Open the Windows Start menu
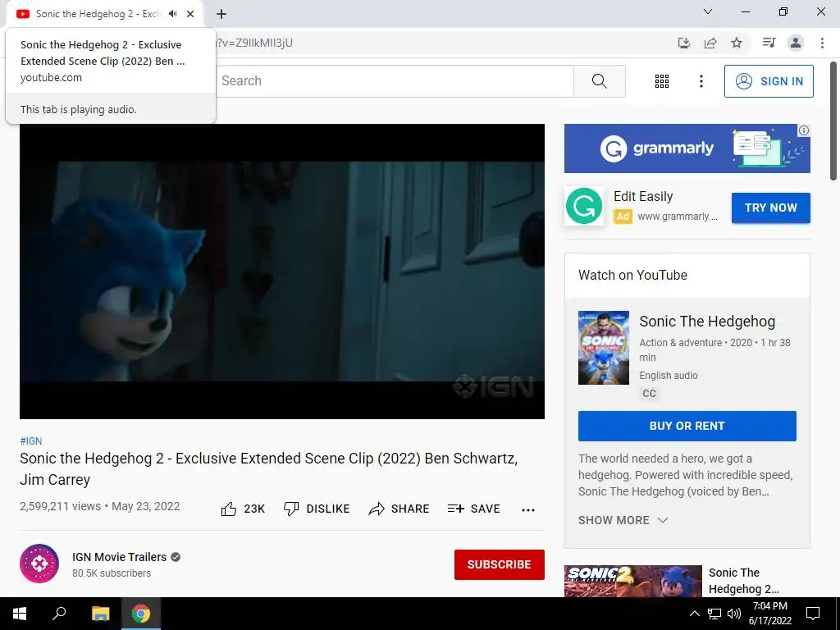 (x=20, y=614)
